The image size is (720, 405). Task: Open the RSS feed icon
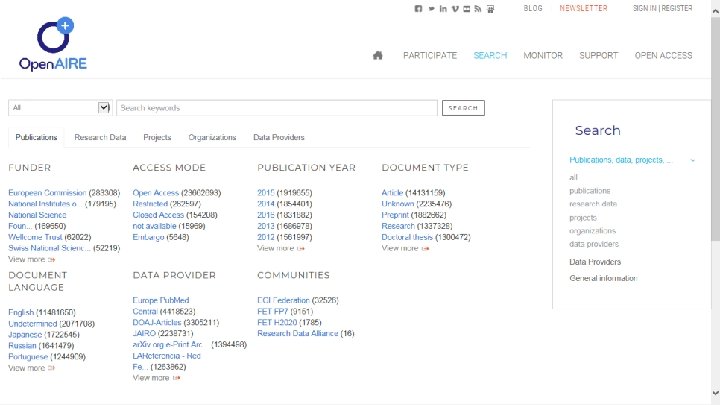[478, 8]
